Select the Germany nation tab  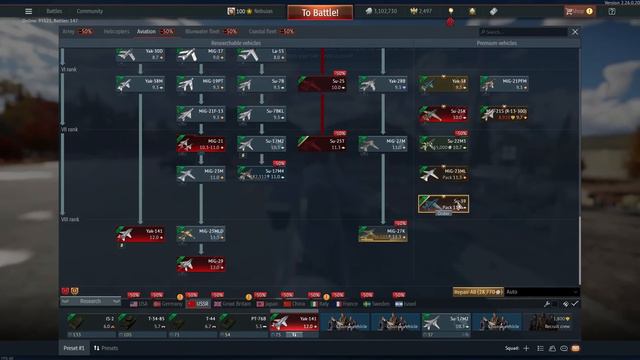point(168,304)
